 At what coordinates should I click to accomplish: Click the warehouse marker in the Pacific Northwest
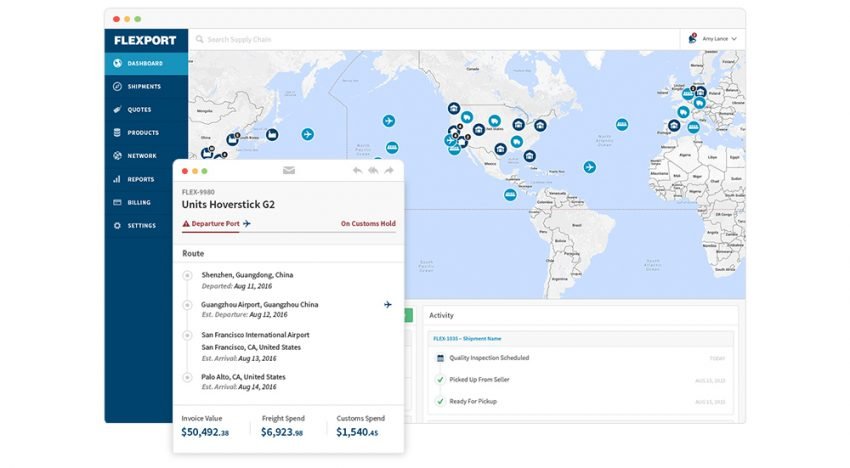click(x=454, y=108)
